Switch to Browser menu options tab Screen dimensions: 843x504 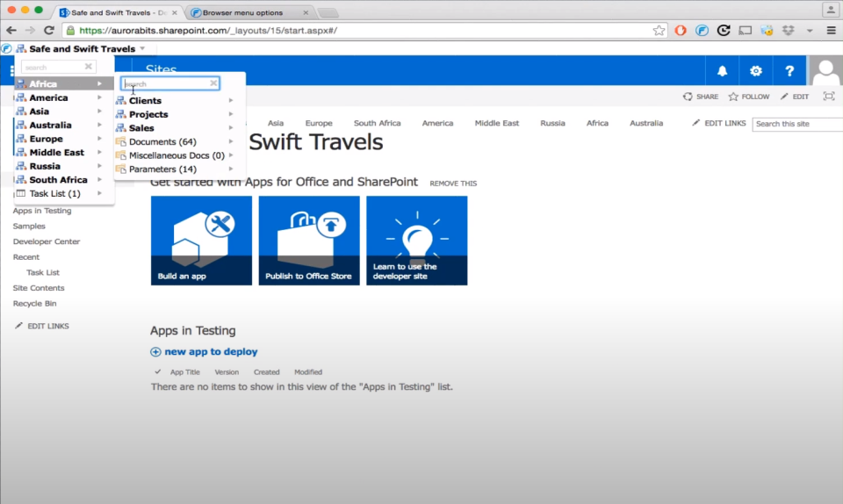pos(249,12)
